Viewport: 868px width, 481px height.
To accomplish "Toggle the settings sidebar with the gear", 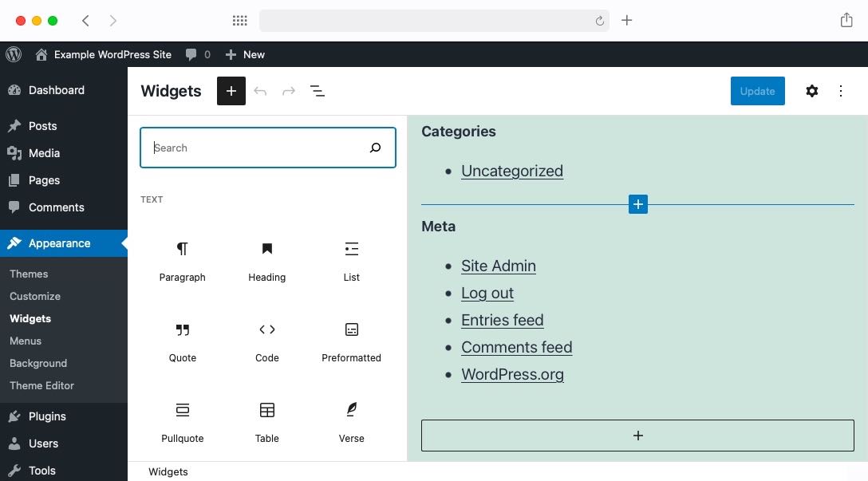I will (811, 91).
